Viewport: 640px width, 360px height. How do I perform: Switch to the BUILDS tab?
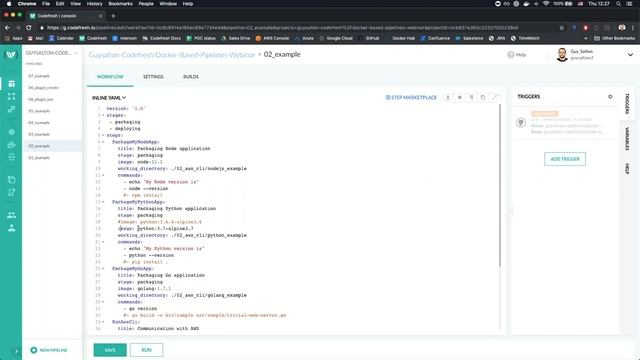pyautogui.click(x=191, y=77)
